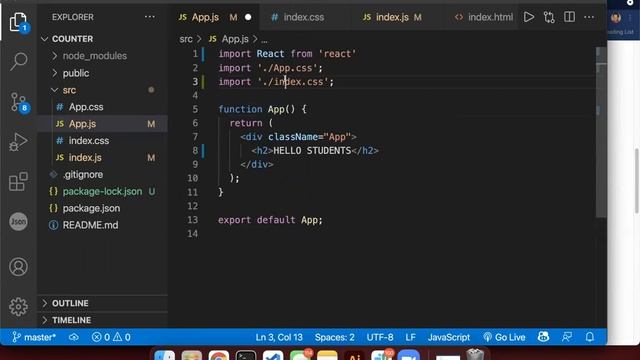Split the editor right
This screenshot has height=360, width=640.
[x=569, y=17]
